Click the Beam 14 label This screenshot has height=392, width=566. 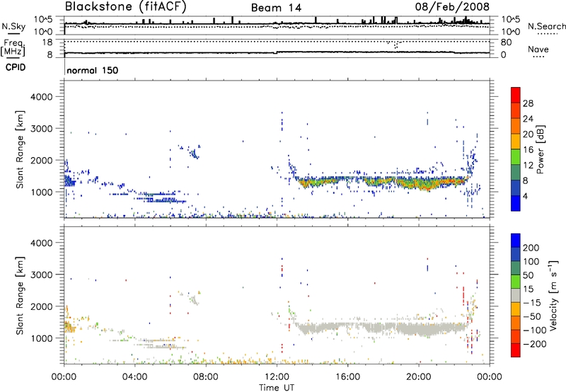[276, 8]
